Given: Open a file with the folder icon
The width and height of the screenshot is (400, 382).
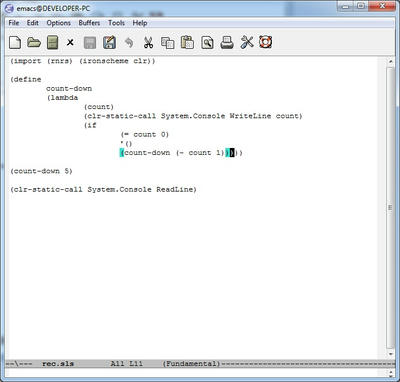Looking at the screenshot, I should coord(34,43).
